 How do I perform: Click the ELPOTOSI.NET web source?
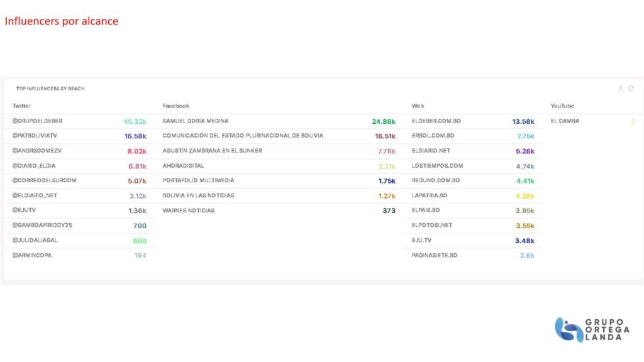click(x=431, y=225)
